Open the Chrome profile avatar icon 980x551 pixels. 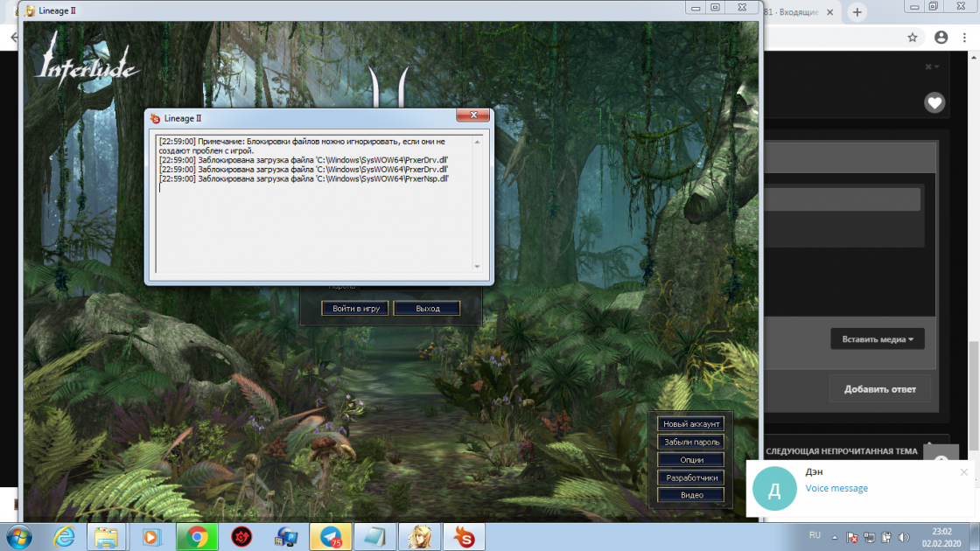[941, 38]
